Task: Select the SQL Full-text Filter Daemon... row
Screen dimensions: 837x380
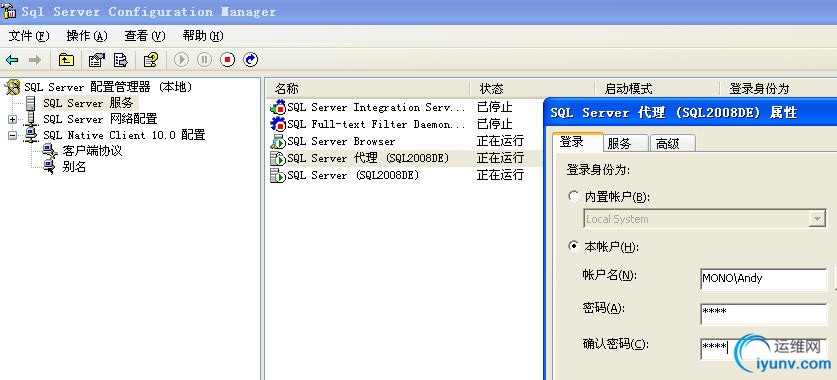Action: point(376,124)
